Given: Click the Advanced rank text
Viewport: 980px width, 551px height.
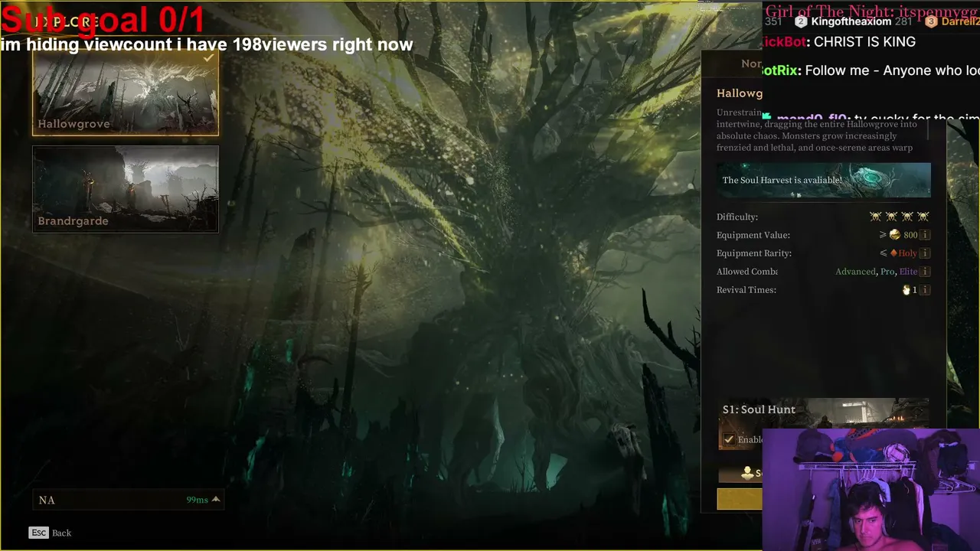Looking at the screenshot, I should click(x=855, y=272).
